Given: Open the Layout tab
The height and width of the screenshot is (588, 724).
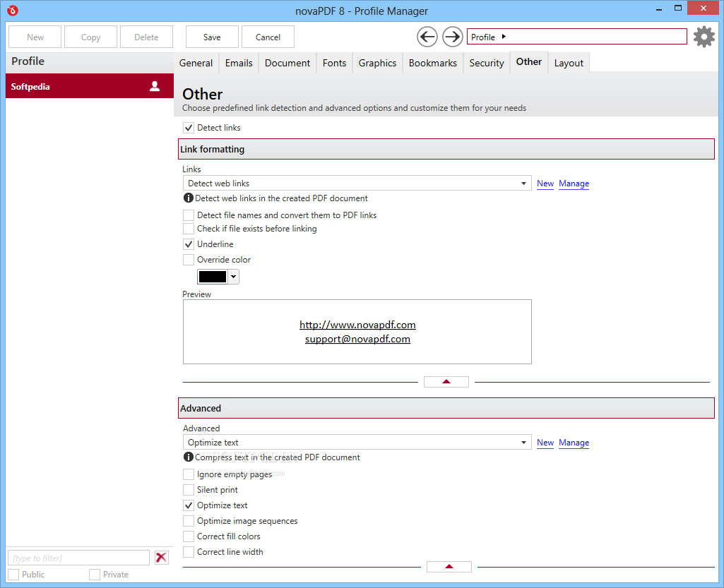Looking at the screenshot, I should tap(569, 63).
